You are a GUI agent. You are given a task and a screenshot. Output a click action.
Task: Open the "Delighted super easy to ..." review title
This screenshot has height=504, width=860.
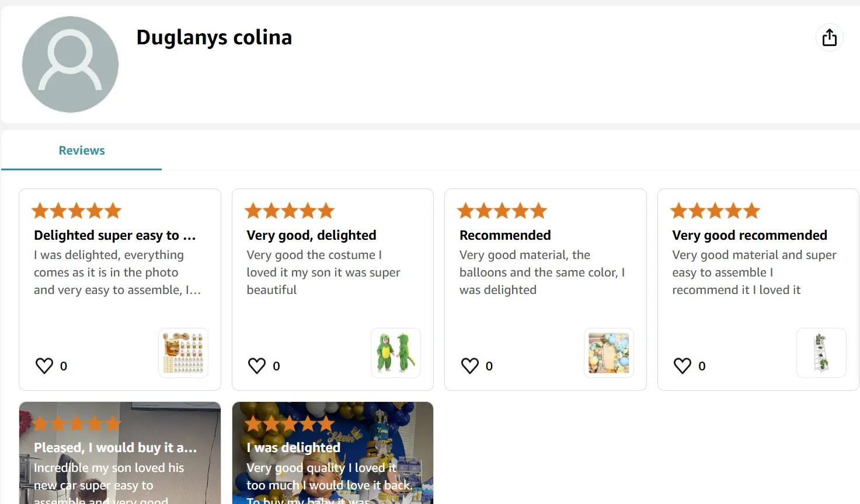point(115,235)
